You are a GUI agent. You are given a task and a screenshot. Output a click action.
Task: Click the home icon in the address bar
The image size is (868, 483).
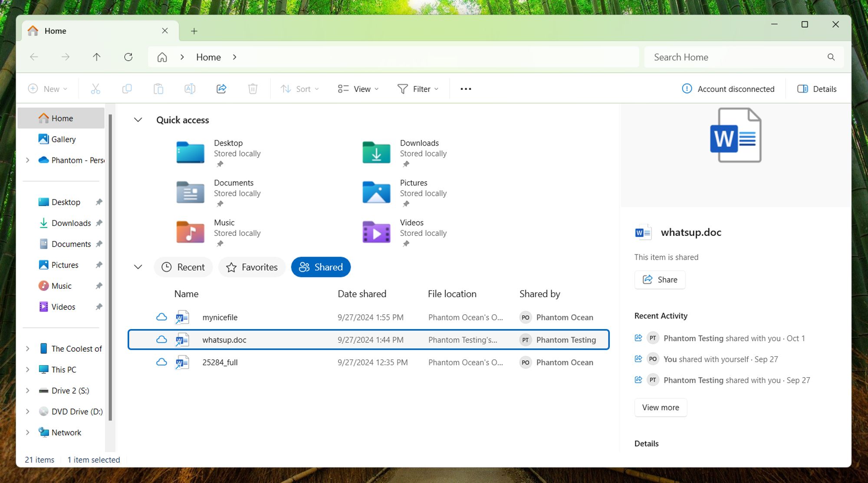(x=162, y=57)
